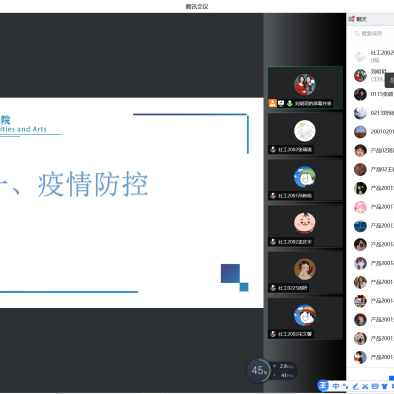Select member starting with 20010201 in list

(x=374, y=132)
